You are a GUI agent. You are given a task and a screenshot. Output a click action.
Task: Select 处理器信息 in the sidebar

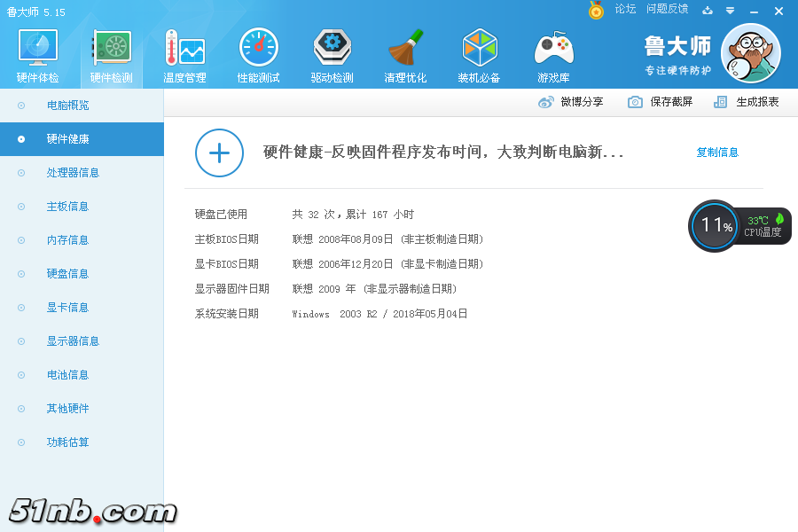point(73,173)
